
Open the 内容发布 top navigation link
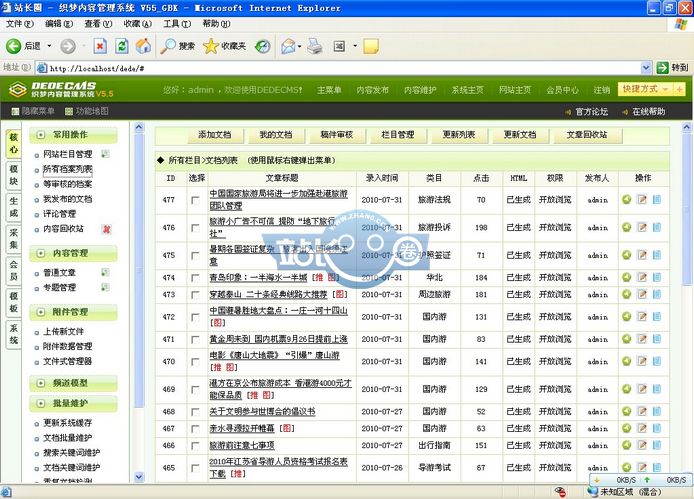[x=372, y=90]
